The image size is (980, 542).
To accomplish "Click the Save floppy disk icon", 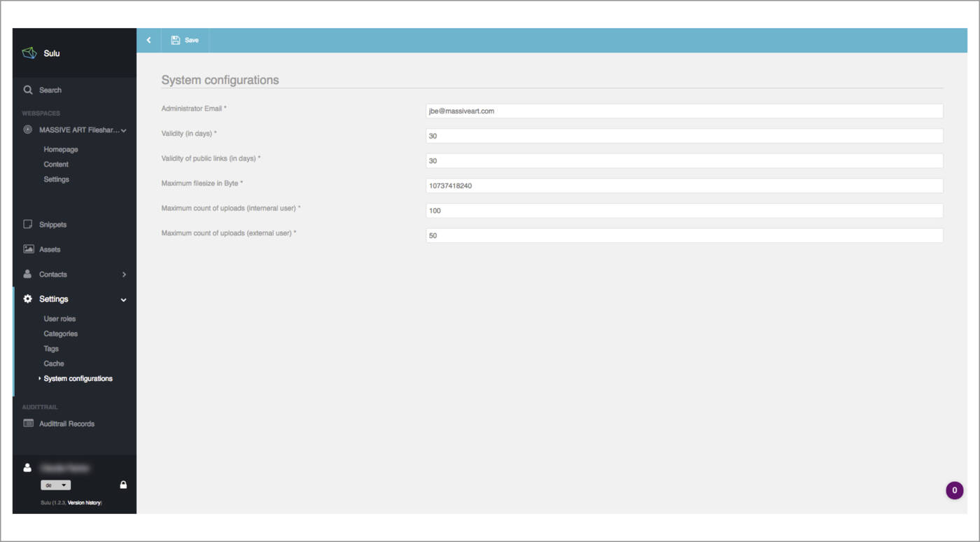I will pos(176,41).
